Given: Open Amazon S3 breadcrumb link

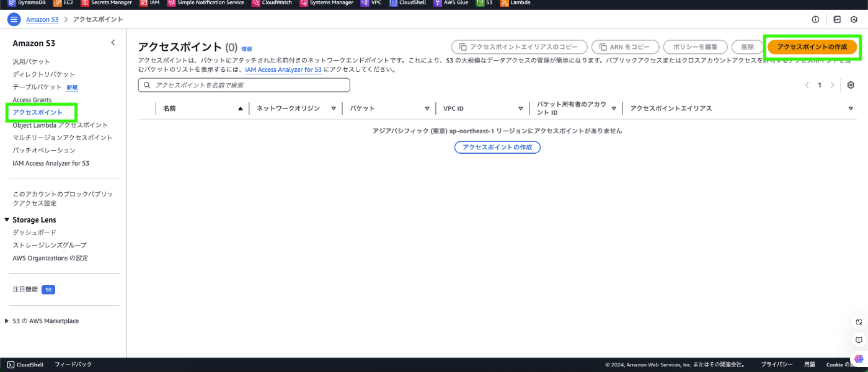Looking at the screenshot, I should pos(42,20).
